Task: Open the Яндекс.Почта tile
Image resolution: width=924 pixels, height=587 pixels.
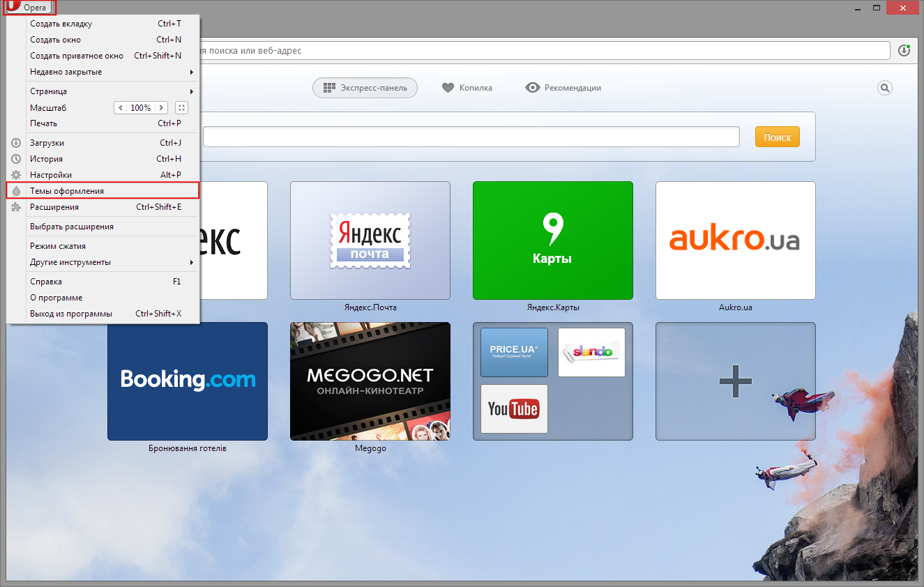Action: tap(370, 241)
